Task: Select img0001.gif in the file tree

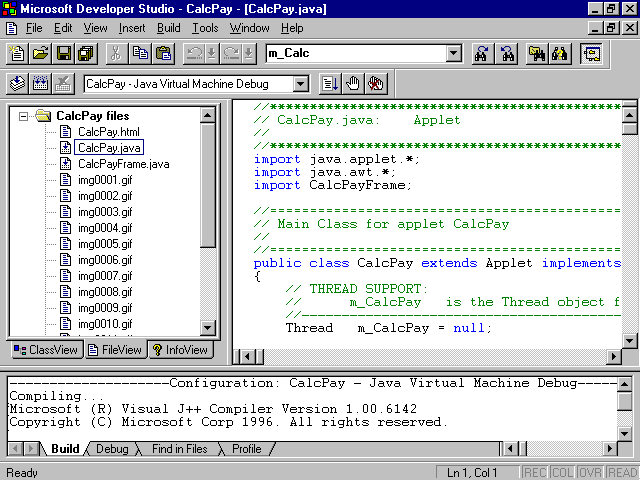Action: point(105,180)
